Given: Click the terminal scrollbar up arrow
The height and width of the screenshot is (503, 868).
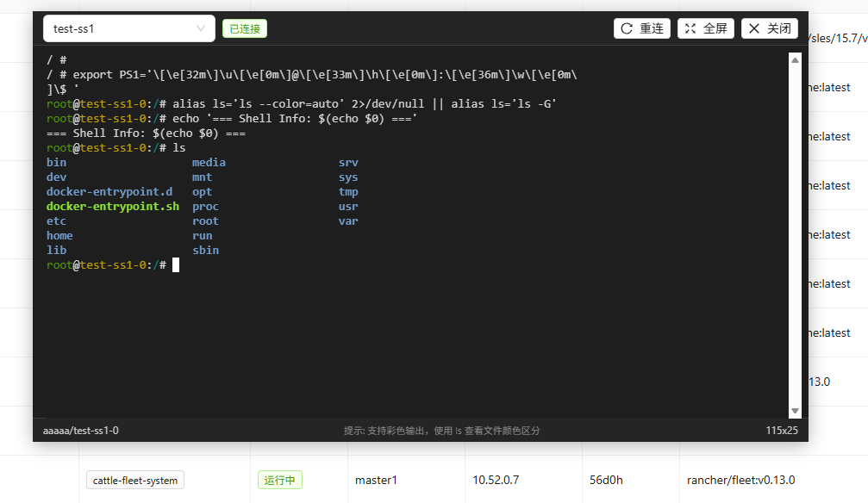Looking at the screenshot, I should 795,59.
